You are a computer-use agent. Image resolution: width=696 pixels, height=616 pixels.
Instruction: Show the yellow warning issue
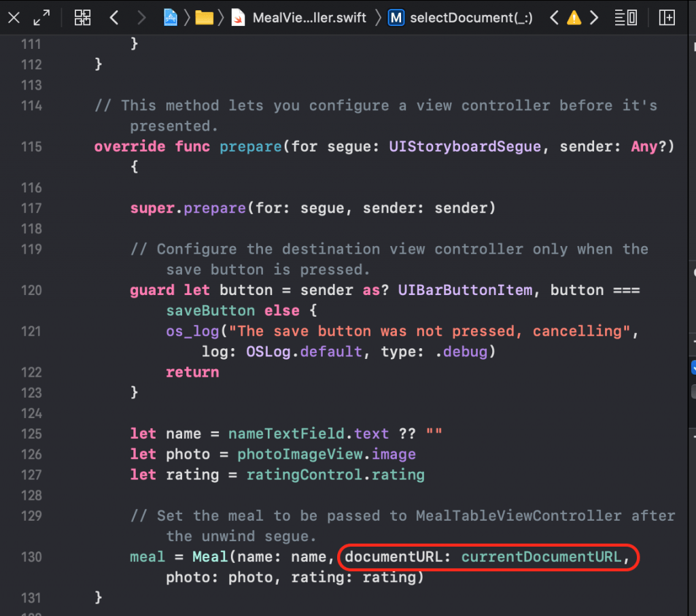tap(574, 18)
